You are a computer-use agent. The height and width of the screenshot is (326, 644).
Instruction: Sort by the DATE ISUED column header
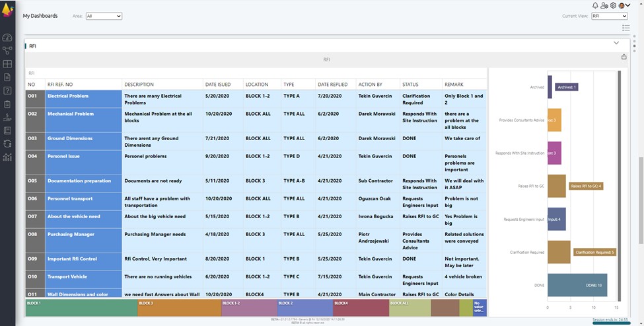223,84
